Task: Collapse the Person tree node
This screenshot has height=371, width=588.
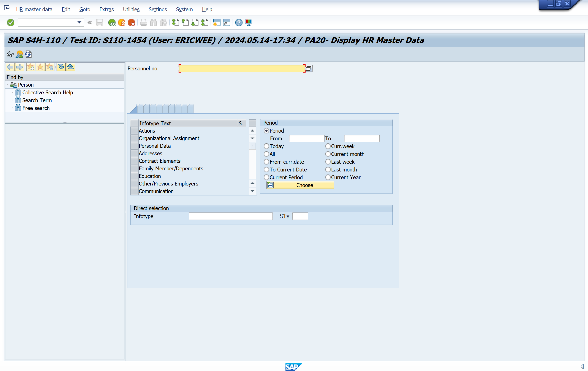Action: pos(8,84)
